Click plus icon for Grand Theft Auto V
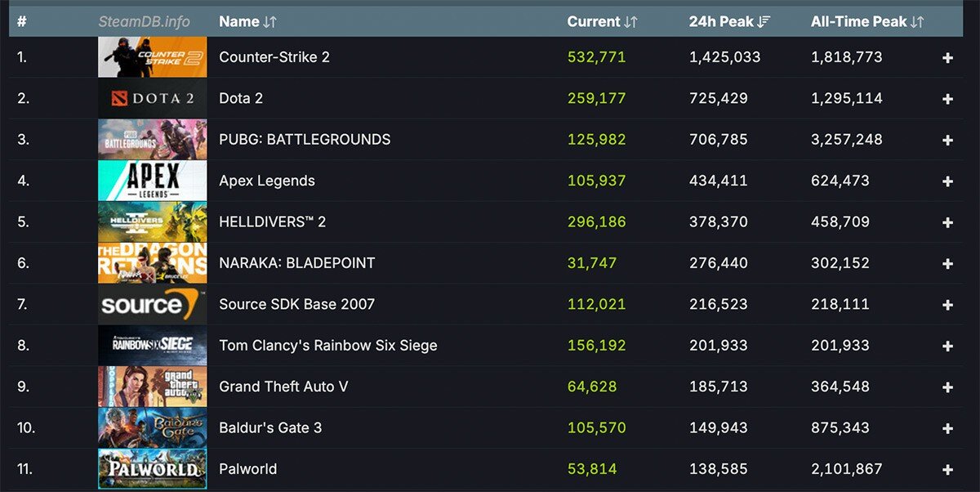This screenshot has height=492, width=980. pyautogui.click(x=947, y=387)
